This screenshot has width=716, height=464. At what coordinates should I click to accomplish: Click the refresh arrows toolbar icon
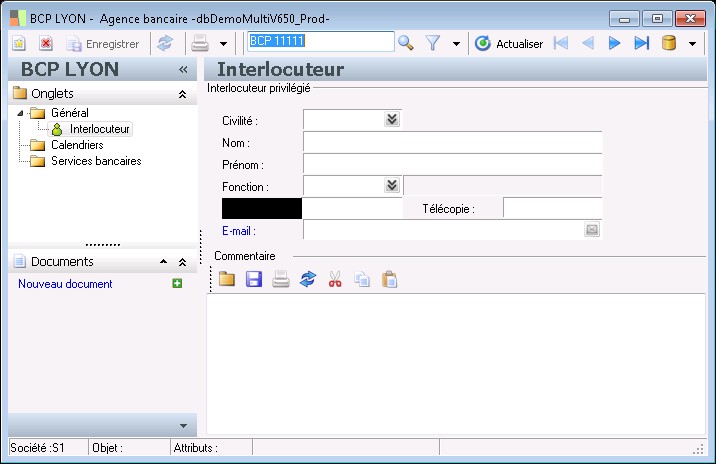[165, 43]
